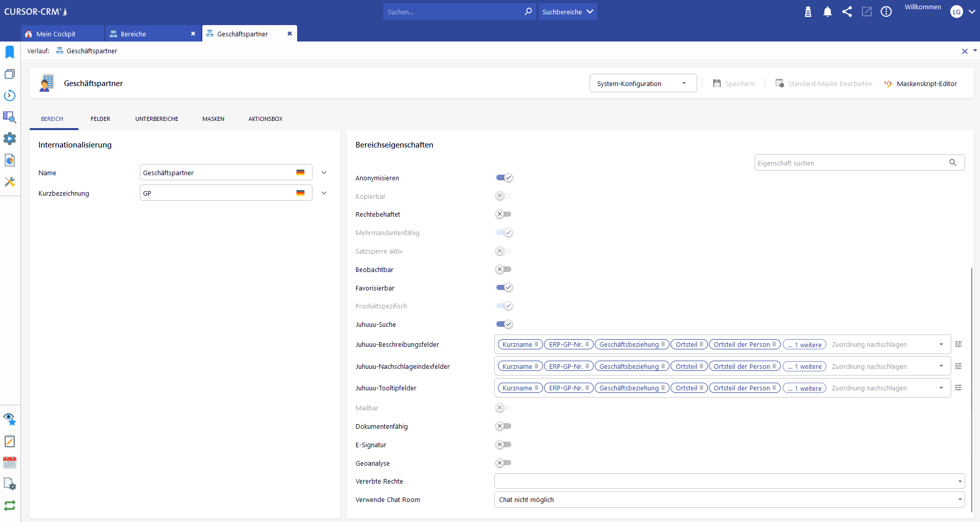Click the Eigenschaft suchen search field

pos(850,163)
